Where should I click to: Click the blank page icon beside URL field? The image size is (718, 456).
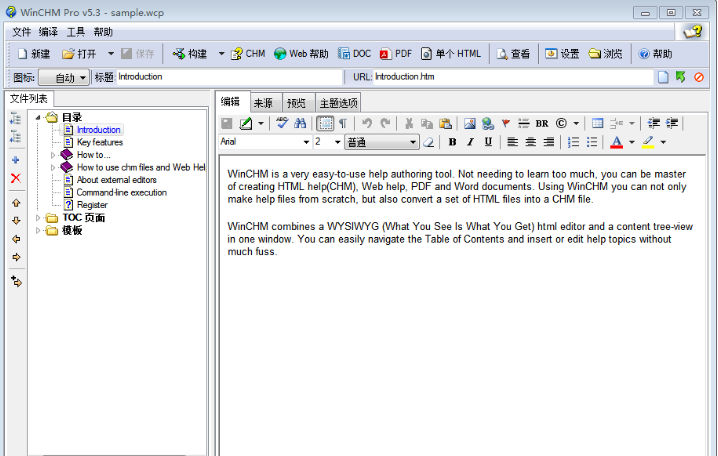pyautogui.click(x=663, y=77)
